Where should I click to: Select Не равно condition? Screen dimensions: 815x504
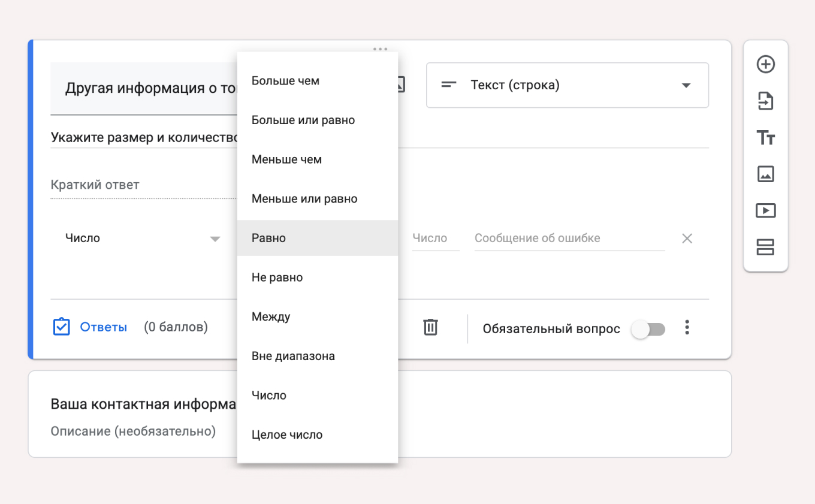(x=277, y=277)
